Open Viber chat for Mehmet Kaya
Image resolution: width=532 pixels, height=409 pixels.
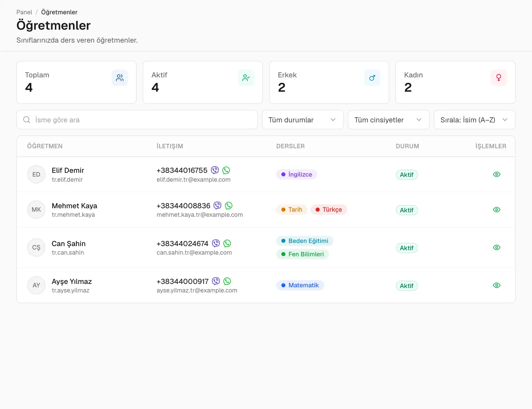(218, 206)
